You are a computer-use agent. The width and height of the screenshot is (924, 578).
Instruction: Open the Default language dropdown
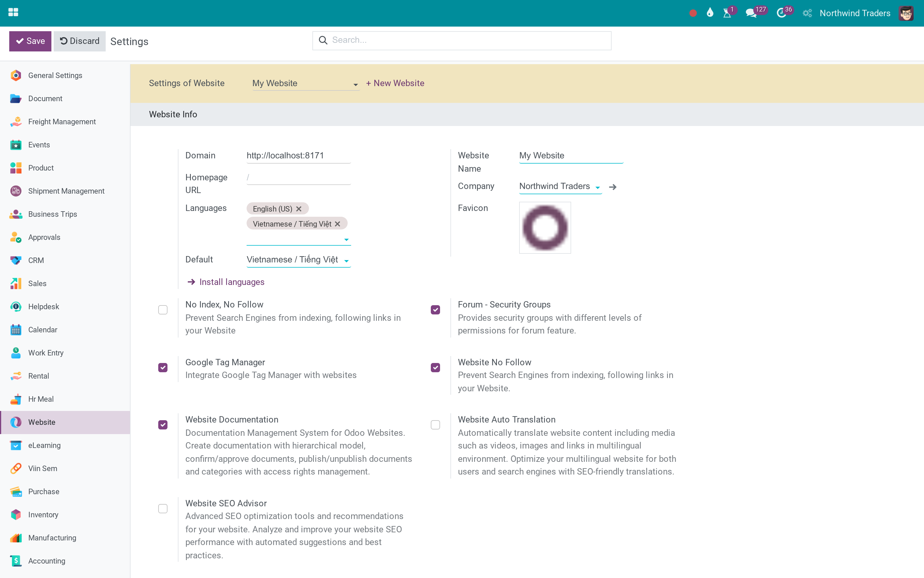pyautogui.click(x=299, y=260)
